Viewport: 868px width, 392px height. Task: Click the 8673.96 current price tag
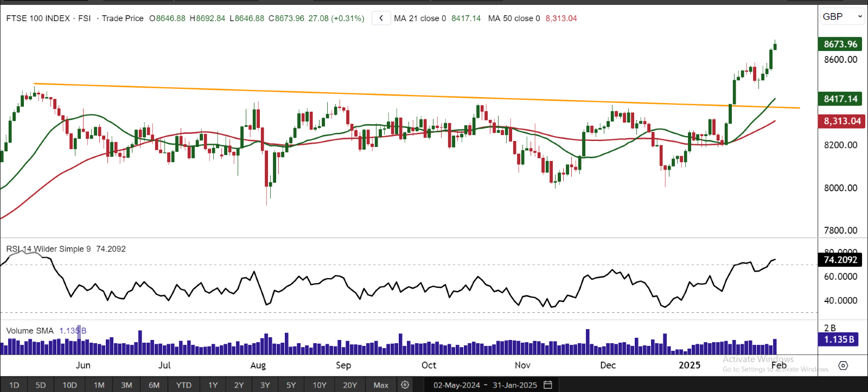point(840,44)
